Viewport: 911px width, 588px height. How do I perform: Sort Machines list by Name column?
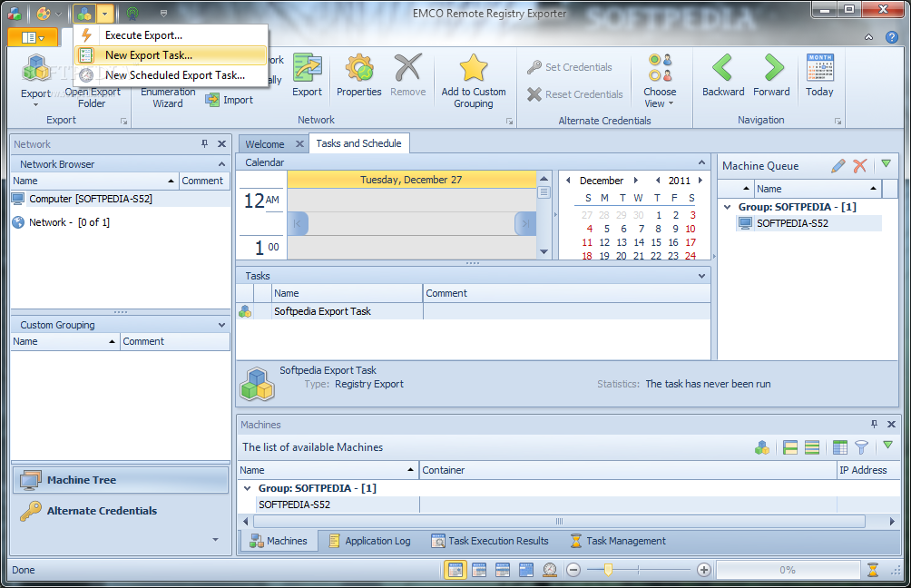pyautogui.click(x=328, y=470)
